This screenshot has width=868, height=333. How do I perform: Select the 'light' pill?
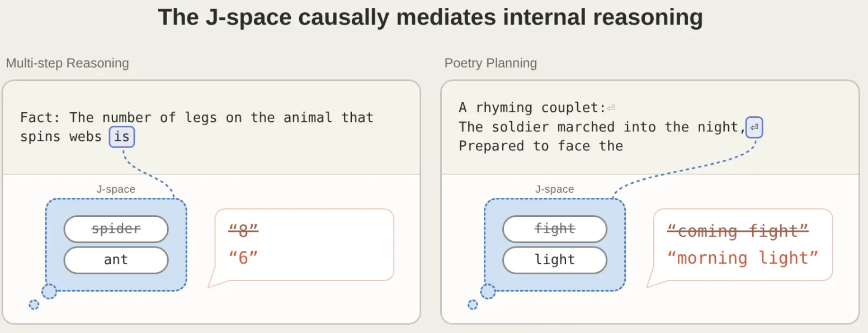click(x=555, y=260)
